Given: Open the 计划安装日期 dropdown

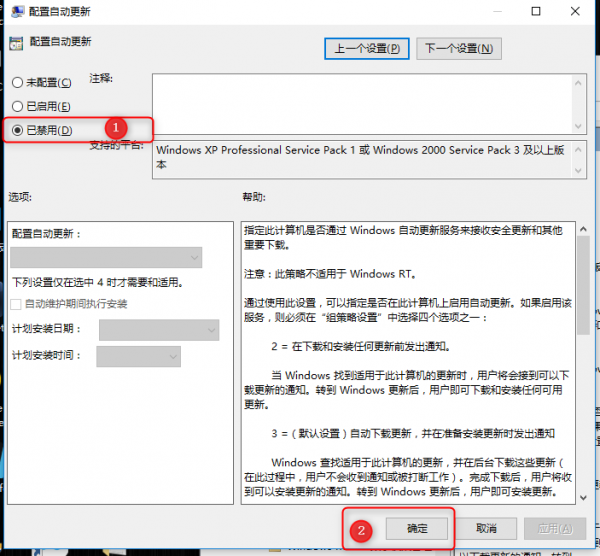Looking at the screenshot, I should point(159,329).
